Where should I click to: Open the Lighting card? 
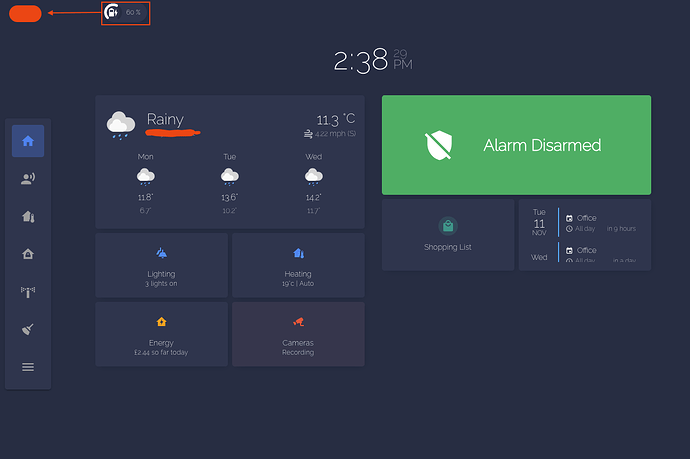tap(161, 265)
